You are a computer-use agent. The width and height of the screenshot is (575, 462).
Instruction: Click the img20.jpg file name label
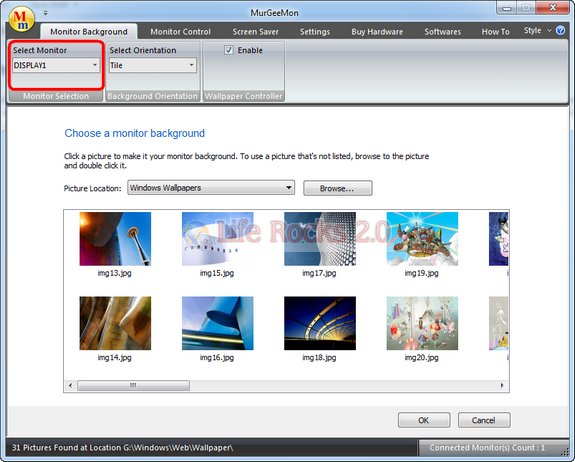pyautogui.click(x=421, y=358)
